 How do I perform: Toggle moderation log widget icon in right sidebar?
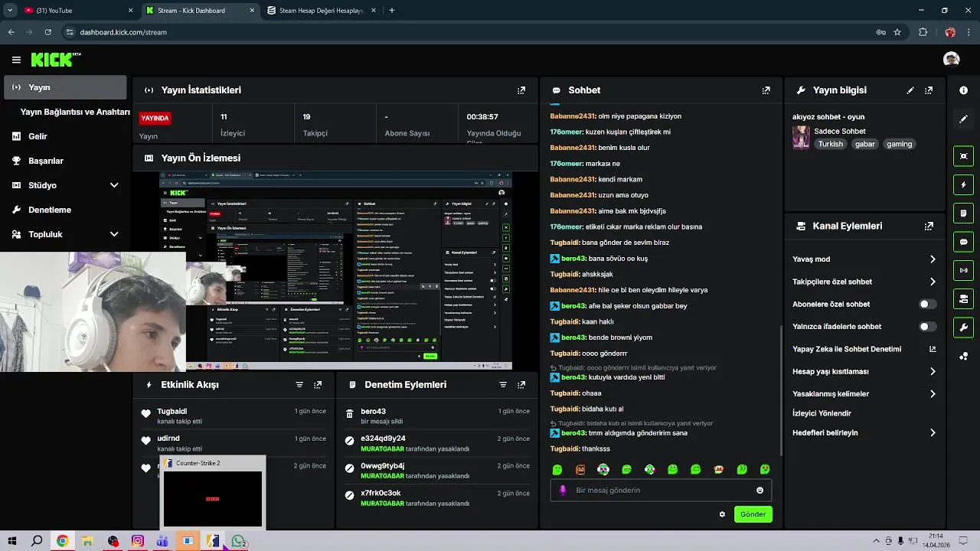coord(963,213)
